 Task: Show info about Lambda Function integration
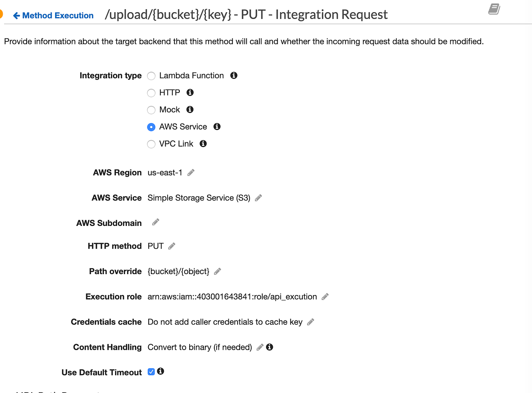pos(234,76)
